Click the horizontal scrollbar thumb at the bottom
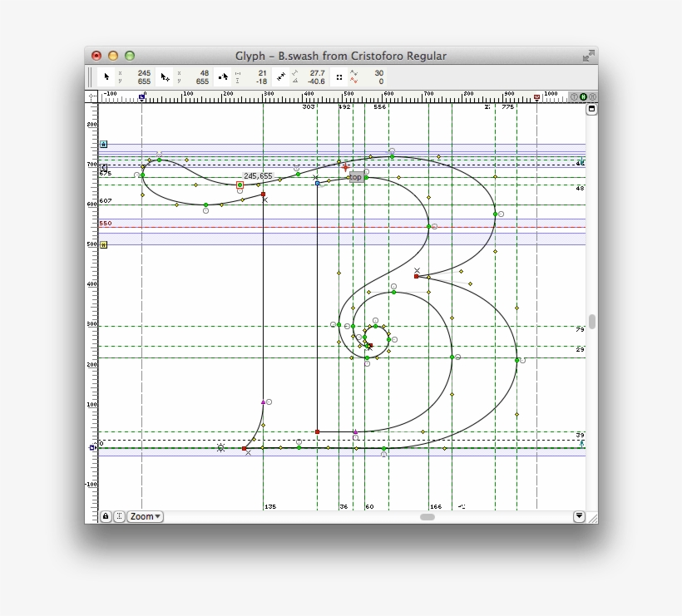 tap(427, 517)
